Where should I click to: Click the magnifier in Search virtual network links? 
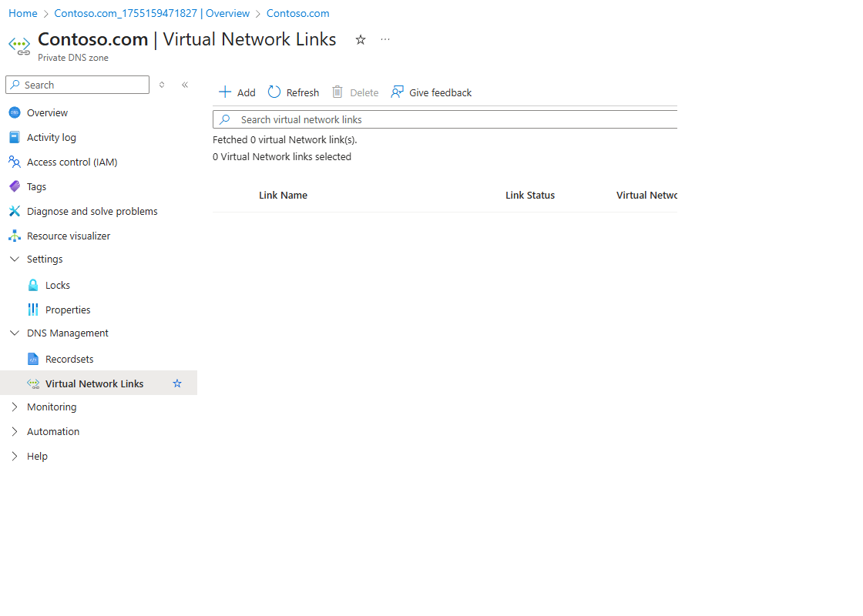tap(224, 119)
